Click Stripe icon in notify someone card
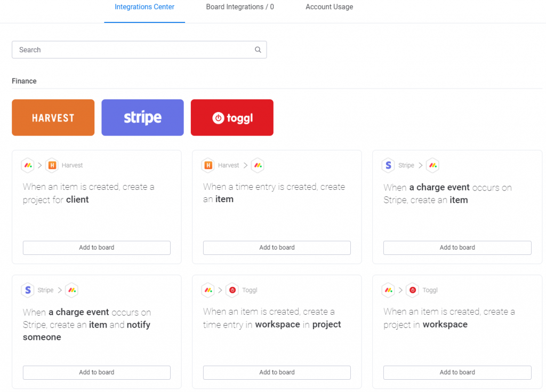This screenshot has height=392, width=546. 28,290
